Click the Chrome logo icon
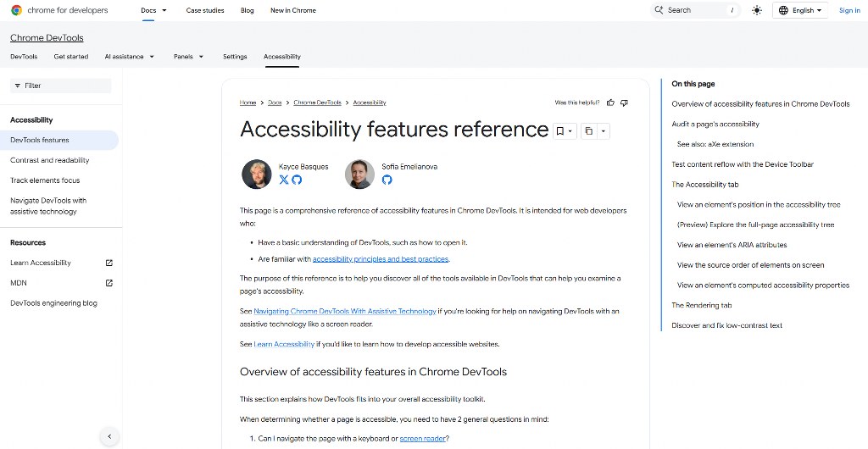This screenshot has height=449, width=868. (x=17, y=10)
